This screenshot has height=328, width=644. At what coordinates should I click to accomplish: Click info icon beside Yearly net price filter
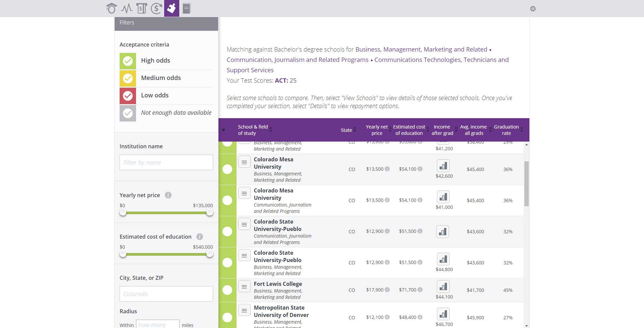coord(168,195)
